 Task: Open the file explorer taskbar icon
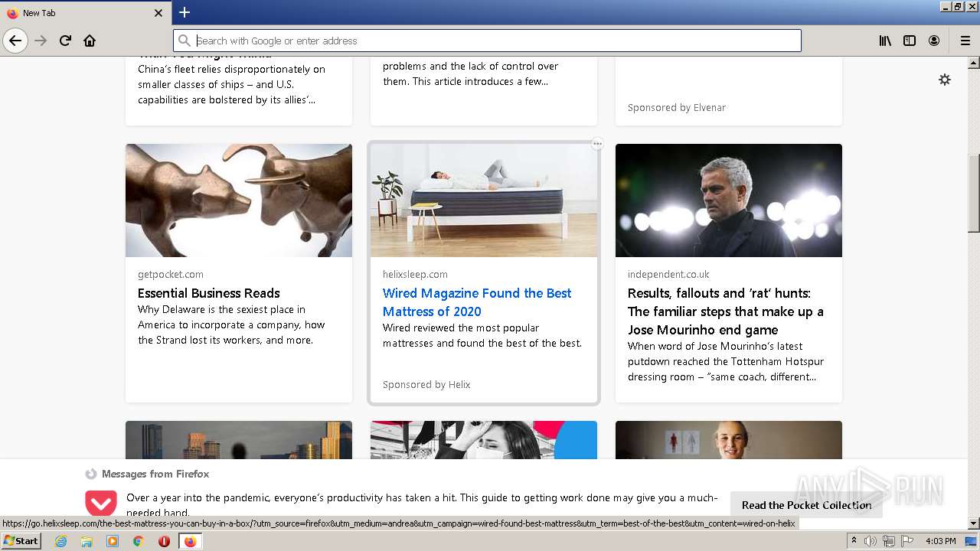87,541
